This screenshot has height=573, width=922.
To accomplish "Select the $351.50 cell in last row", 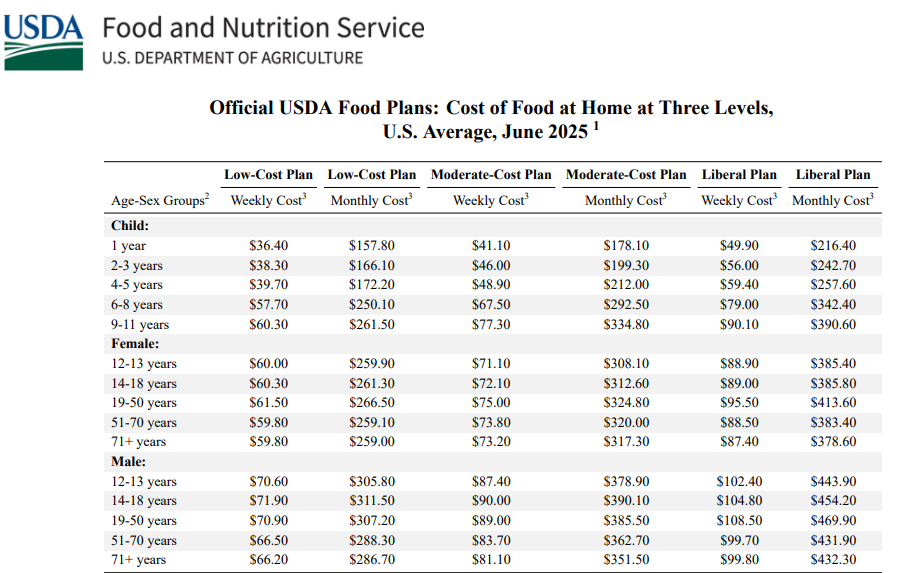I will pos(626,560).
